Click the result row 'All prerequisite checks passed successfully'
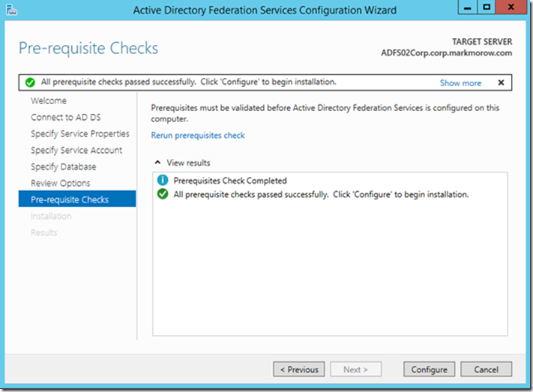533x392 pixels. 321,194
